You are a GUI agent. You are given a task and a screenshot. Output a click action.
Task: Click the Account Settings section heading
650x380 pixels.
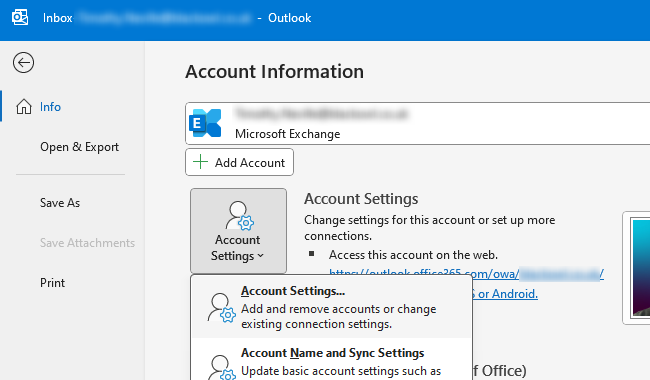361,199
